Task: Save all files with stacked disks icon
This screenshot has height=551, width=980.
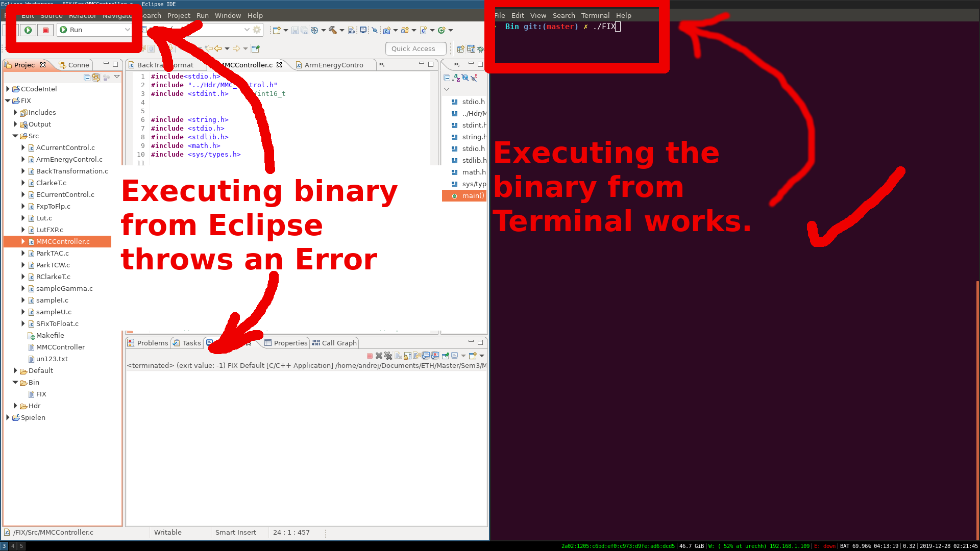Action: pyautogui.click(x=305, y=31)
